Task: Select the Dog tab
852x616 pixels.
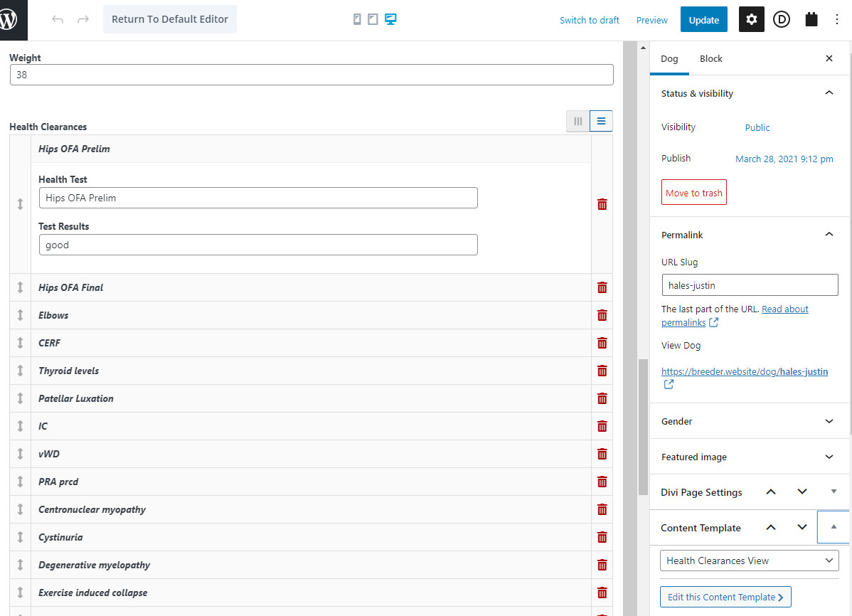Action: point(669,59)
